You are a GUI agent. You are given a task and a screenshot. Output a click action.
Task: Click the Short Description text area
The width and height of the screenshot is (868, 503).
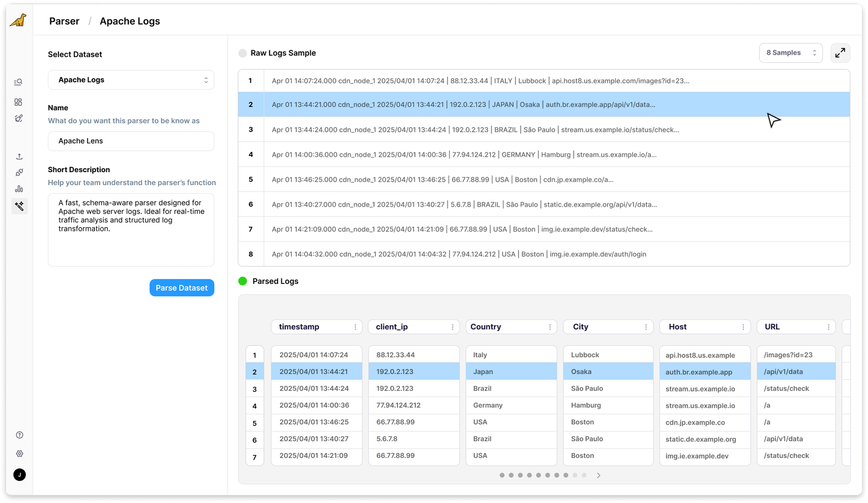(x=131, y=230)
